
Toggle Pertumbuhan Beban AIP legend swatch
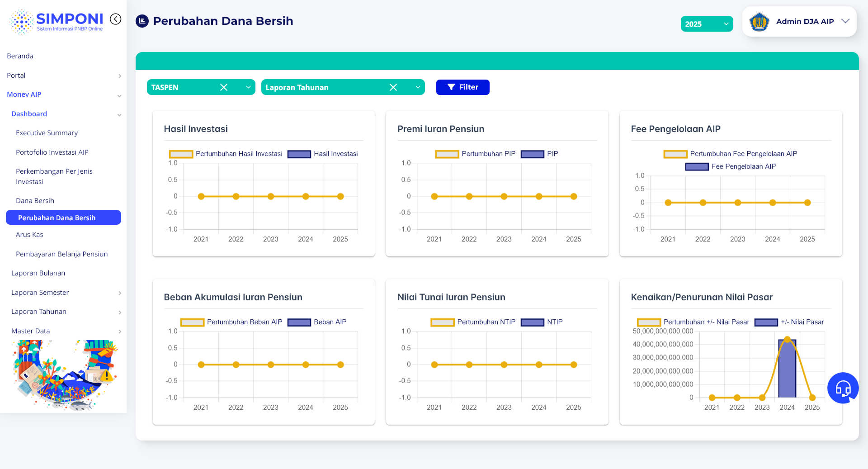(192, 322)
